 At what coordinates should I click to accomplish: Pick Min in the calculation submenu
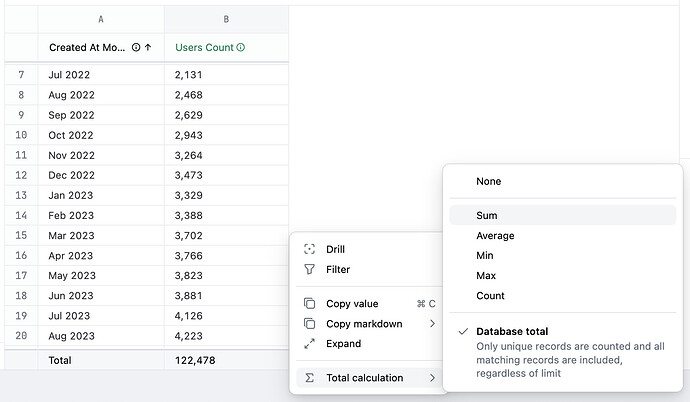485,256
